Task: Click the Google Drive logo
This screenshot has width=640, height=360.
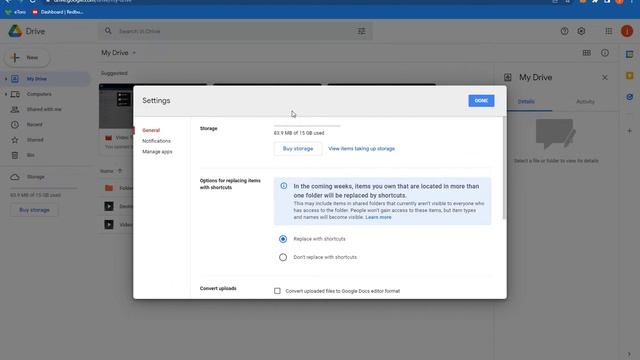Action: tap(15, 31)
